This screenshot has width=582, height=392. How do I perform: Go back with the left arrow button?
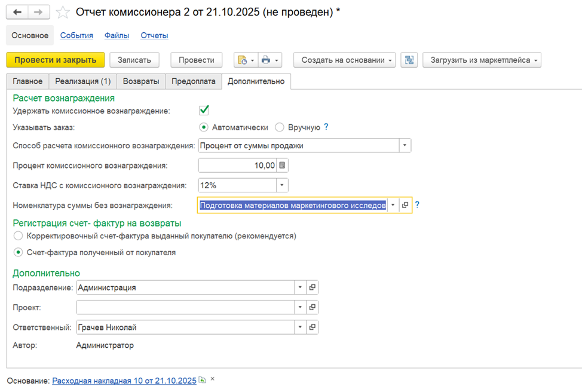pos(17,12)
